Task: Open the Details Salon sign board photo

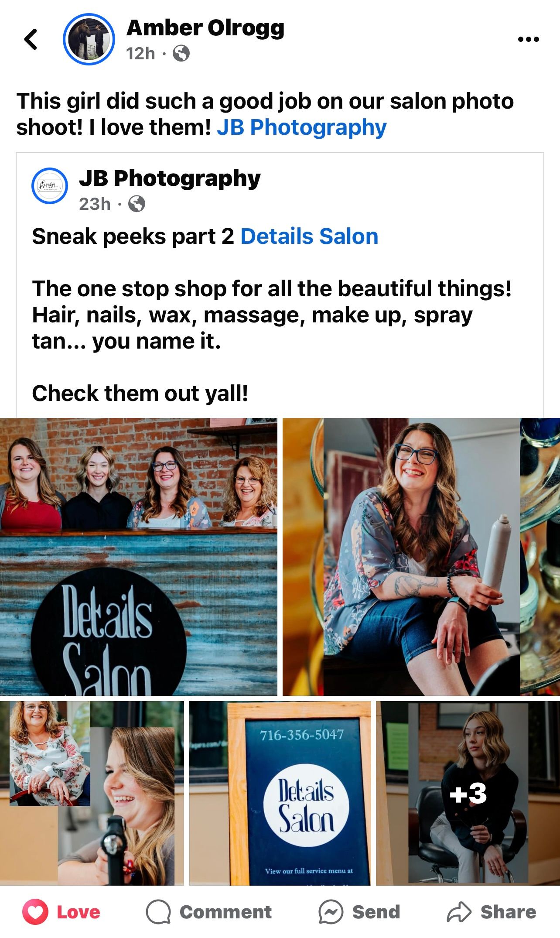Action: (x=280, y=793)
